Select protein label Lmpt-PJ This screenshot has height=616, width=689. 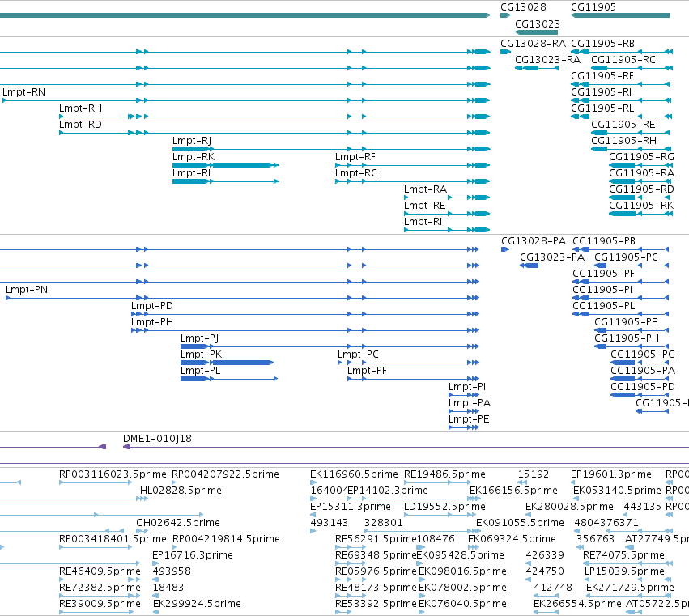pos(199,338)
